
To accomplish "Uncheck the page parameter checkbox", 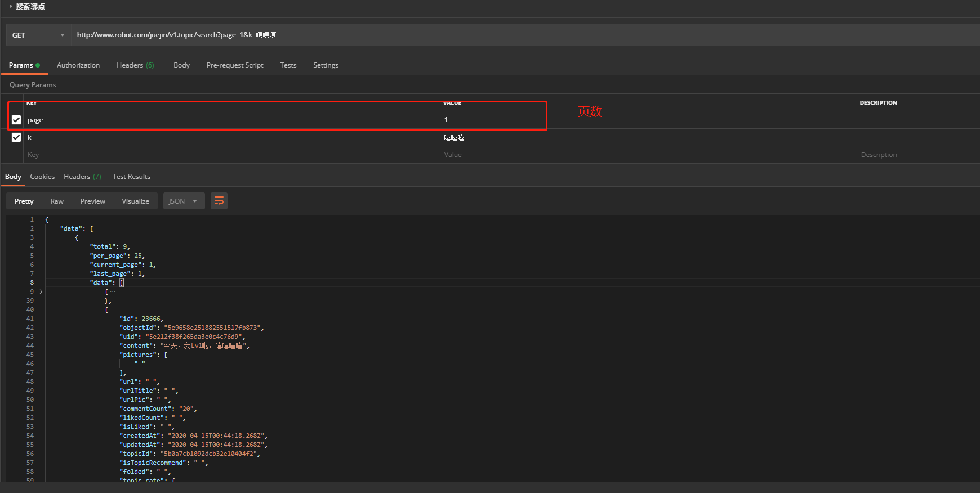I will [x=16, y=120].
